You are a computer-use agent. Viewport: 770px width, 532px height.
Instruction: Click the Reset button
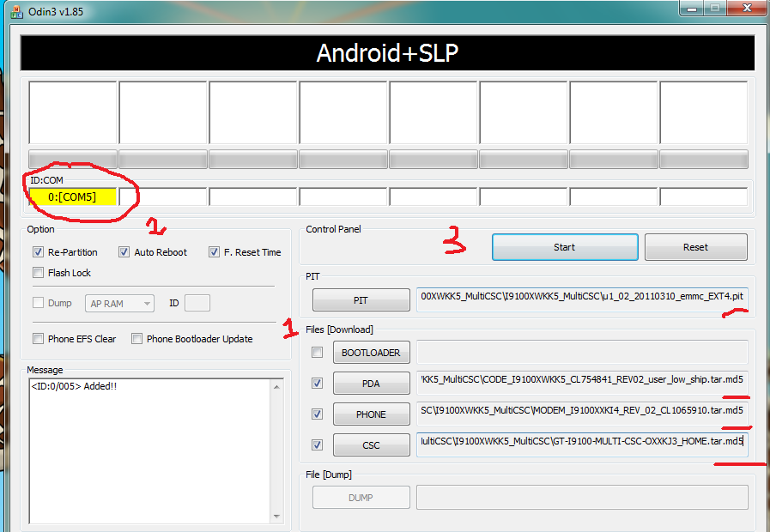696,247
